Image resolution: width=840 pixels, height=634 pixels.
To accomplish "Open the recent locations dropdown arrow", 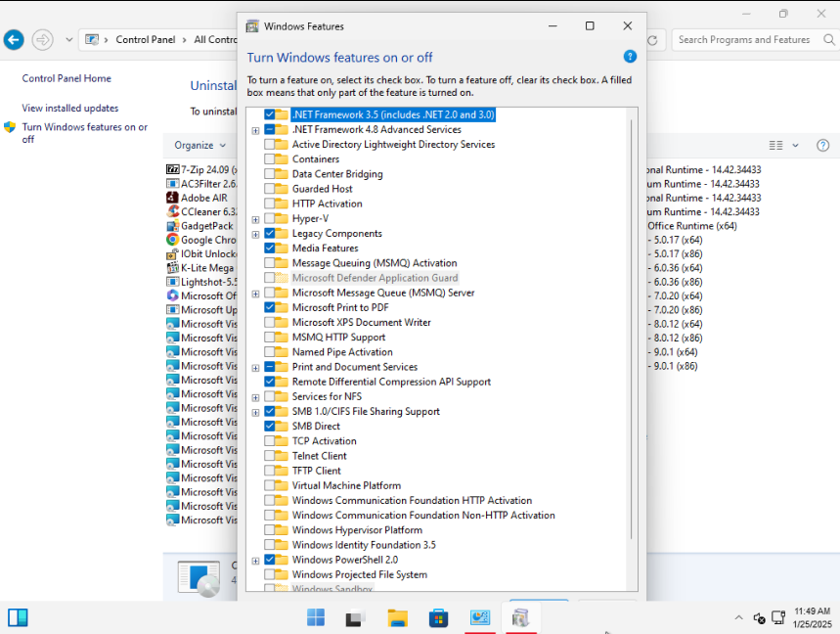I will tap(69, 40).
